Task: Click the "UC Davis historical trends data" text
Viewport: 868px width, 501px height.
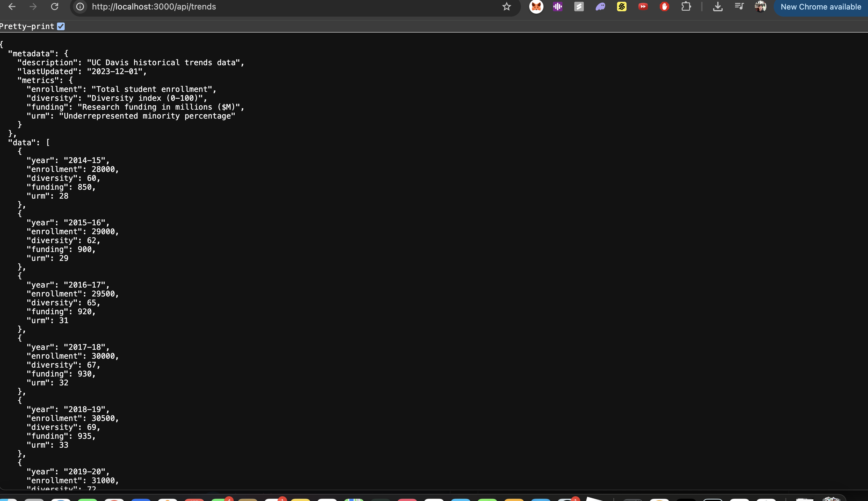Action: pos(163,63)
